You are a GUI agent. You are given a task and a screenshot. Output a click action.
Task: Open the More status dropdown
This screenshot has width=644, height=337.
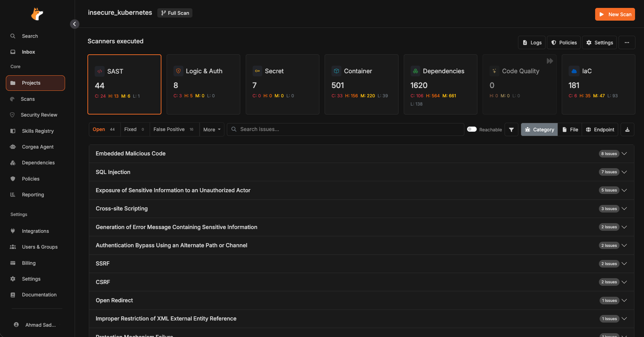[x=212, y=130]
